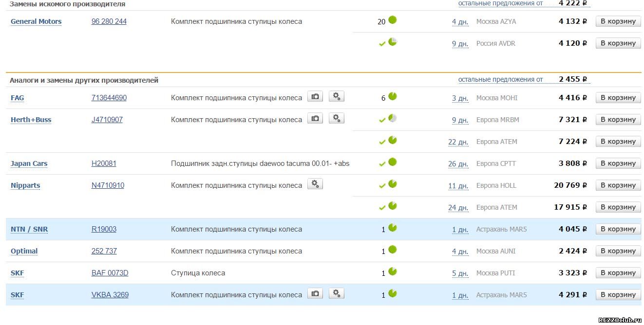This screenshot has height=325, width=644.
Task: Add the Optimal 2 424 ₽ offer to cart
Action: point(618,251)
